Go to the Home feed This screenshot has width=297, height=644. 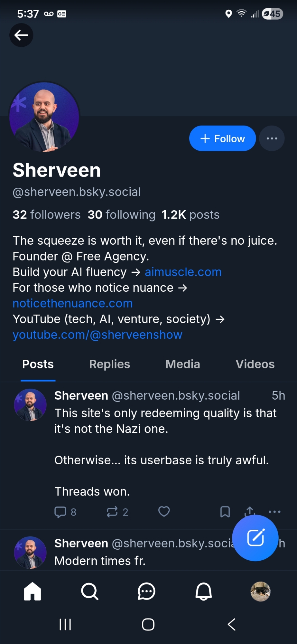pyautogui.click(x=32, y=592)
